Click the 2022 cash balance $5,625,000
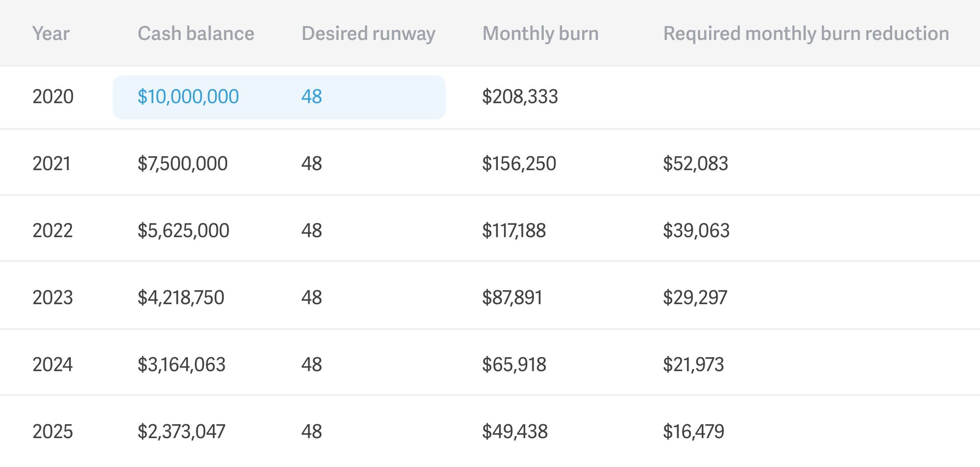980x467 pixels. point(183,231)
